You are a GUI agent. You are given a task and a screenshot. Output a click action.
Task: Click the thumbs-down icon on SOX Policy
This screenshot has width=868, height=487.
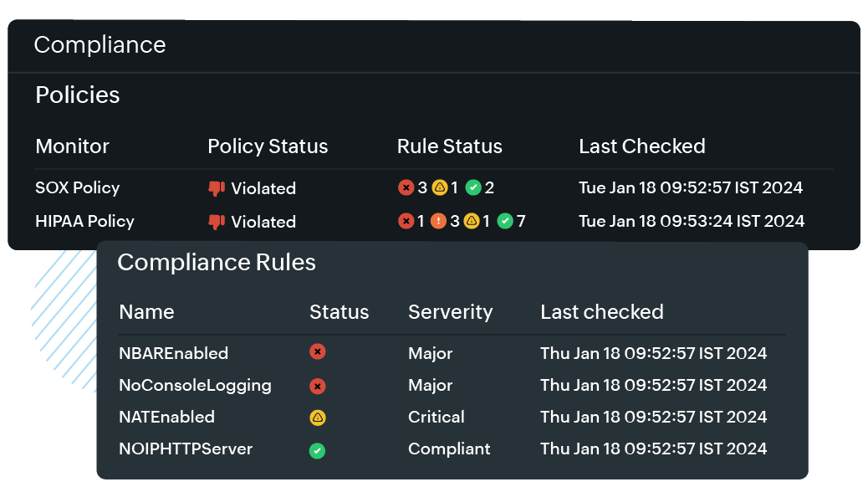pos(216,187)
